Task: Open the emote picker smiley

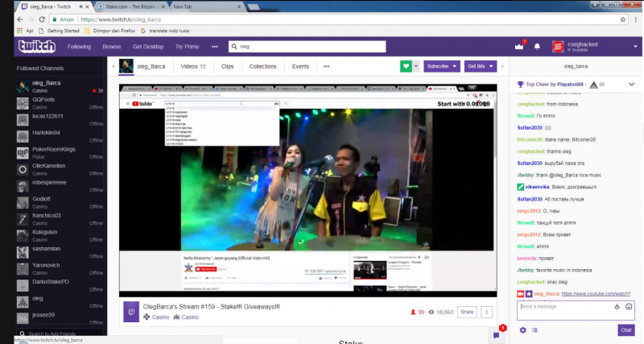Action: [x=629, y=307]
